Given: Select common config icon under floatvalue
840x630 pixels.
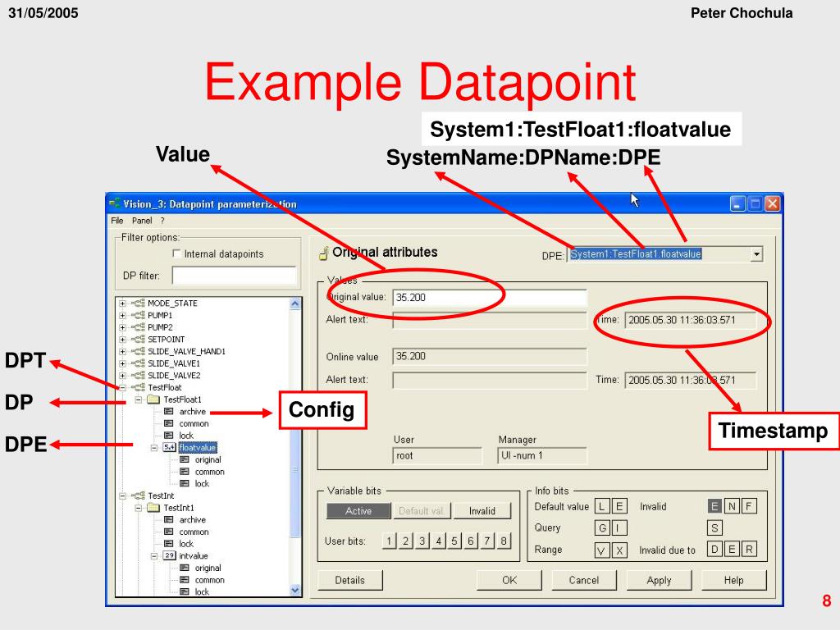Looking at the screenshot, I should 185,472.
